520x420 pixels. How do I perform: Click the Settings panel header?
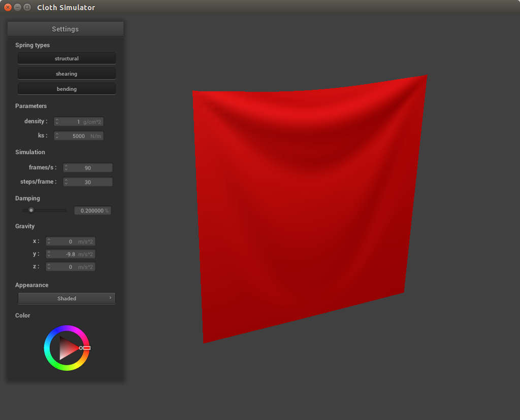click(x=65, y=29)
